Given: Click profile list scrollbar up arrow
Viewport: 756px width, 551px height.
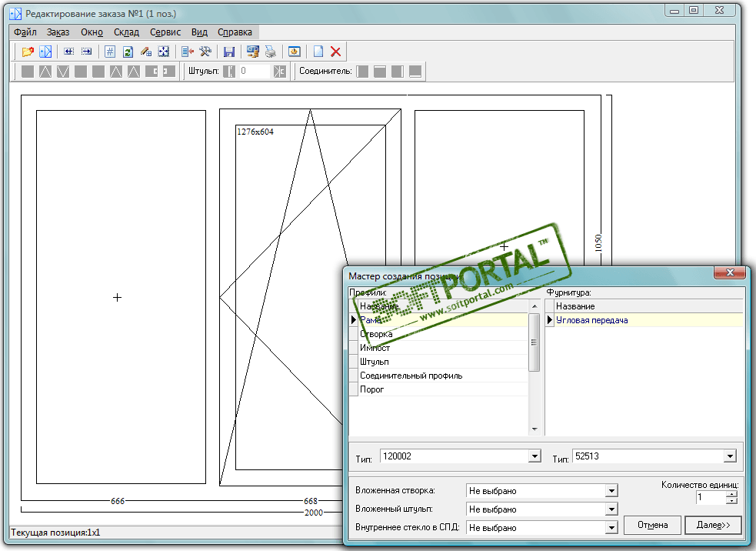Looking at the screenshot, I should (x=535, y=306).
